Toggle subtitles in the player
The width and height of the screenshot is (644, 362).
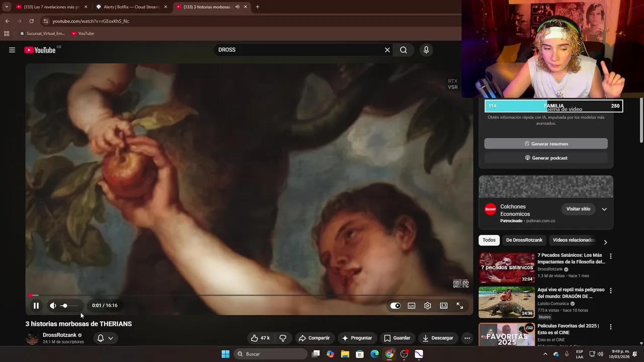point(412,306)
